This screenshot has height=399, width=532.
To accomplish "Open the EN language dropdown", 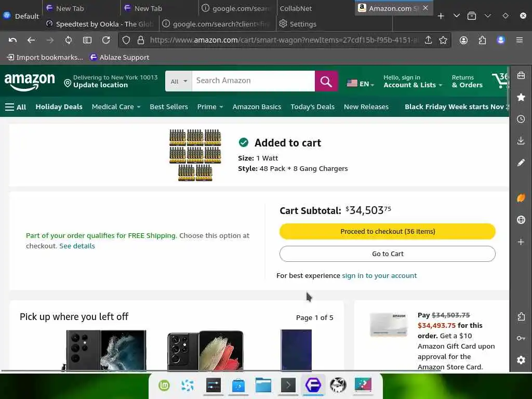I will pos(361,84).
